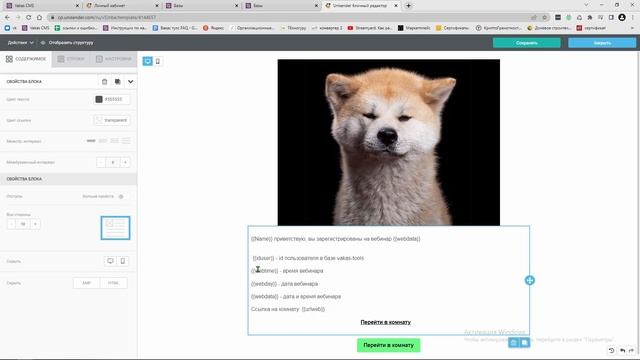Select the first line spacing option
Screen dimensions: 640x360
click(91, 141)
